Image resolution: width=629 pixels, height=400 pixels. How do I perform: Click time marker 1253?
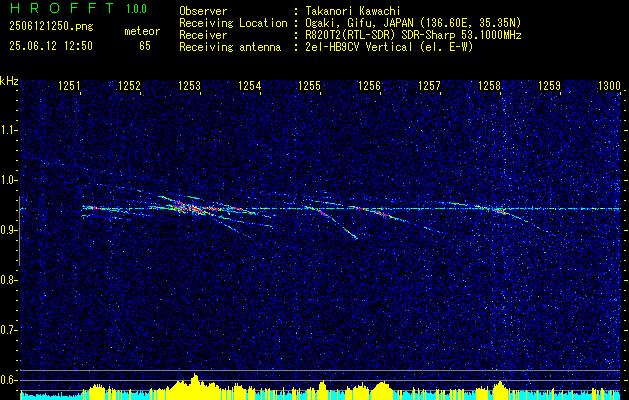point(189,85)
